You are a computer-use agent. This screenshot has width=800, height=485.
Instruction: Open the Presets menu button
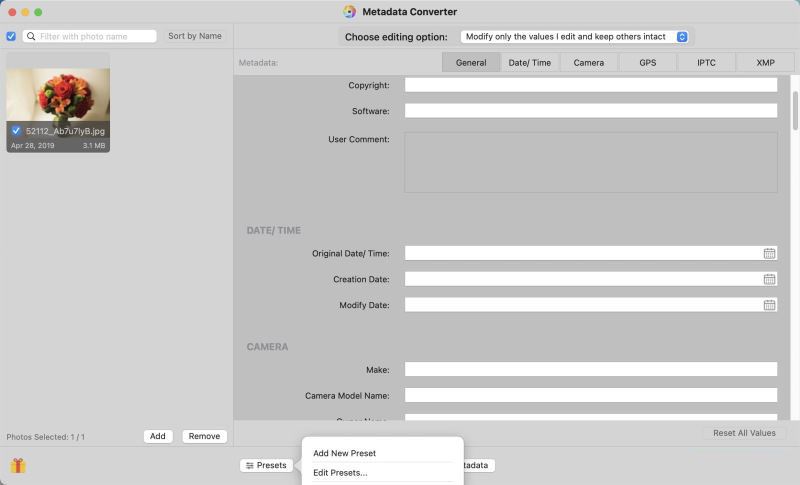coord(266,465)
